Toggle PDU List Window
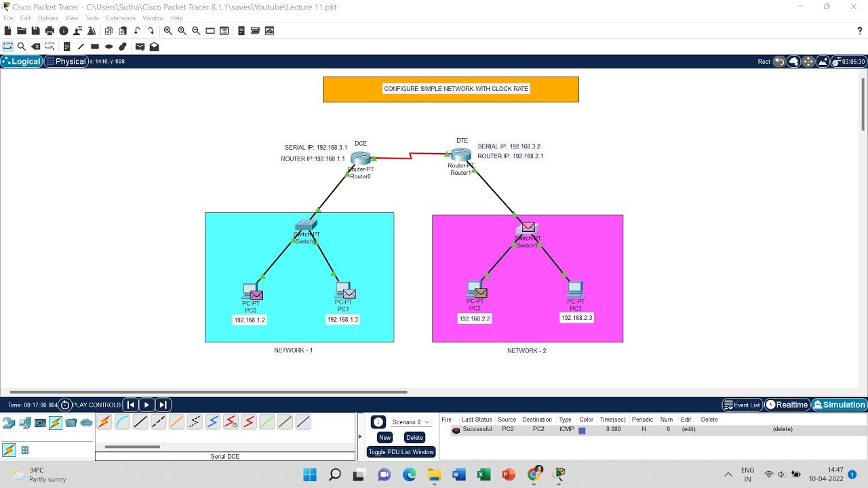Screen dimensions: 868x488 coord(401,452)
